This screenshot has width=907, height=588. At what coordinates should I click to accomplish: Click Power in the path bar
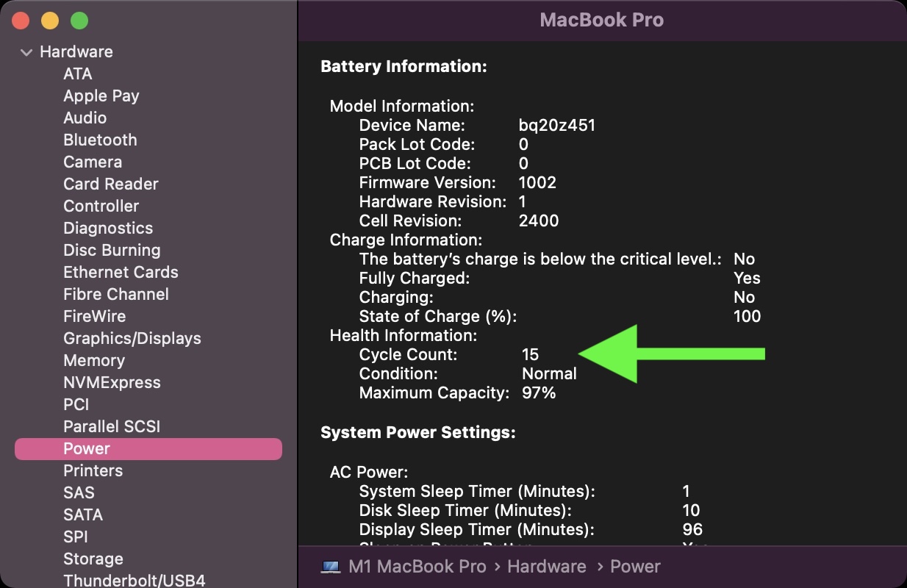(x=635, y=567)
